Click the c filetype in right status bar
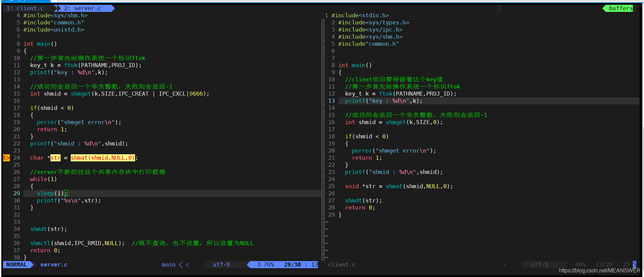Screen dimensions: 644x277 pyautogui.click(x=506, y=264)
